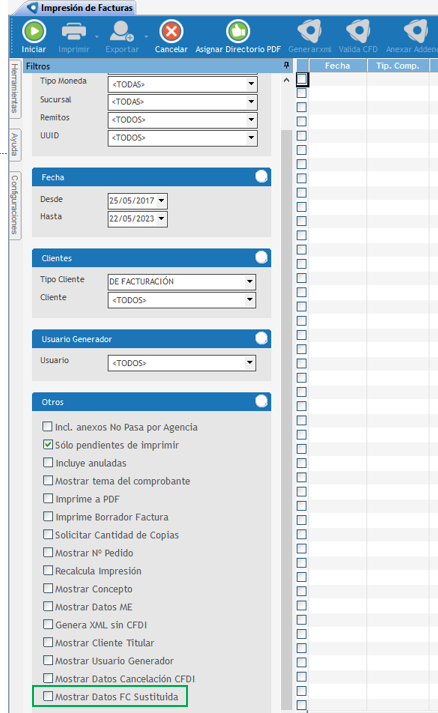Check Mostrar Cliente Titular
Image resolution: width=438 pixels, height=713 pixels.
(47, 642)
